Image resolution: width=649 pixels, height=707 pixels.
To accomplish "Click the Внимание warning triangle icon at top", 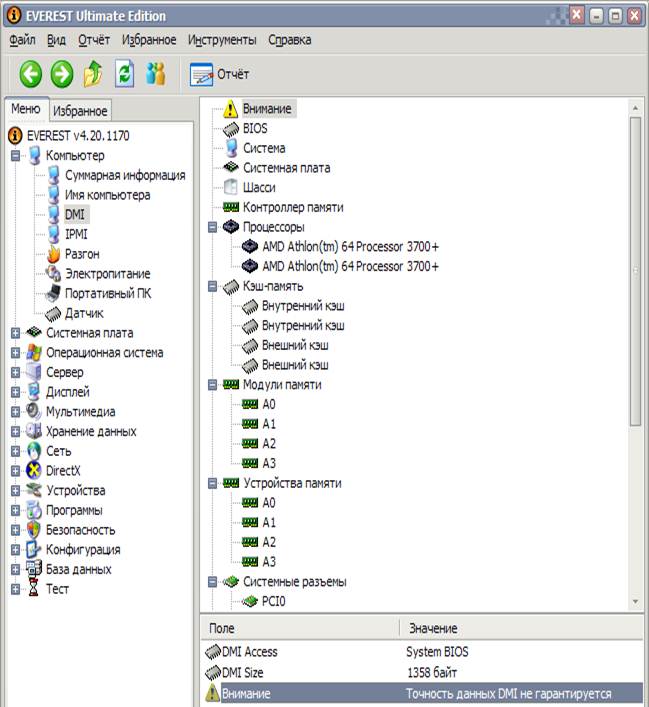I will (230, 109).
